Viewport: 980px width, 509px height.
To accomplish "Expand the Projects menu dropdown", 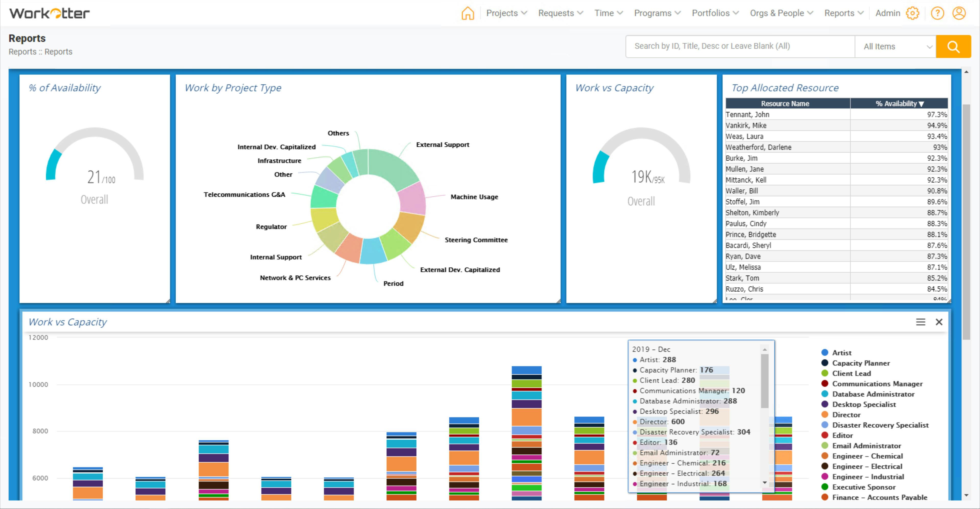I will click(506, 13).
